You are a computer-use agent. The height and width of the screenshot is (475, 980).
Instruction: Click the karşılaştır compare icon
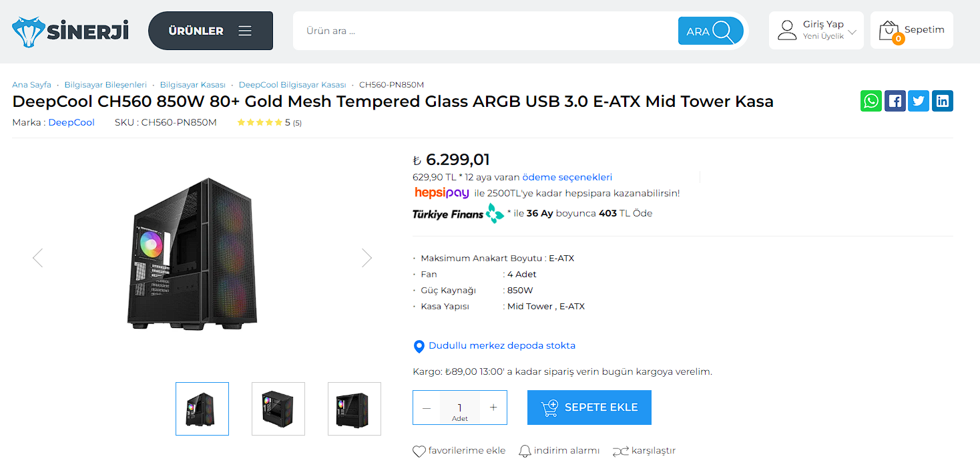(620, 451)
